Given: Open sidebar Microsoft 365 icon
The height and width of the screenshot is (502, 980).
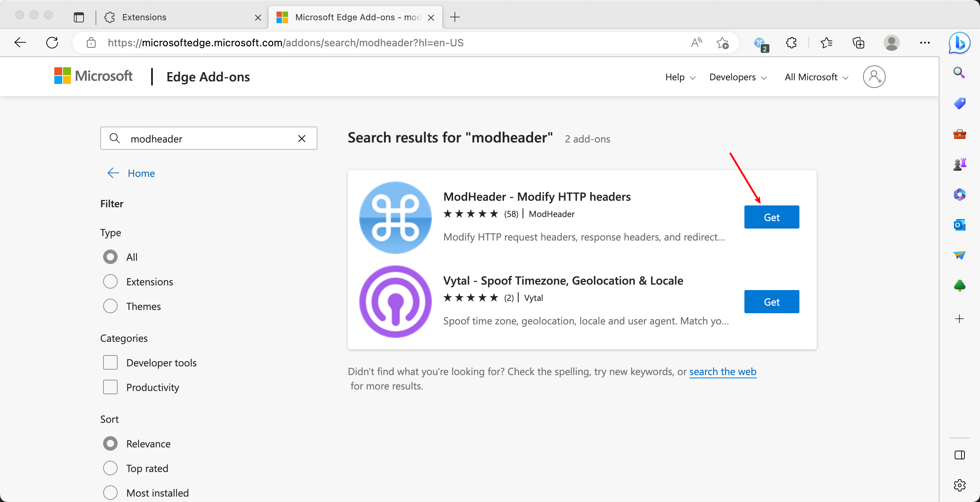Looking at the screenshot, I should [959, 194].
